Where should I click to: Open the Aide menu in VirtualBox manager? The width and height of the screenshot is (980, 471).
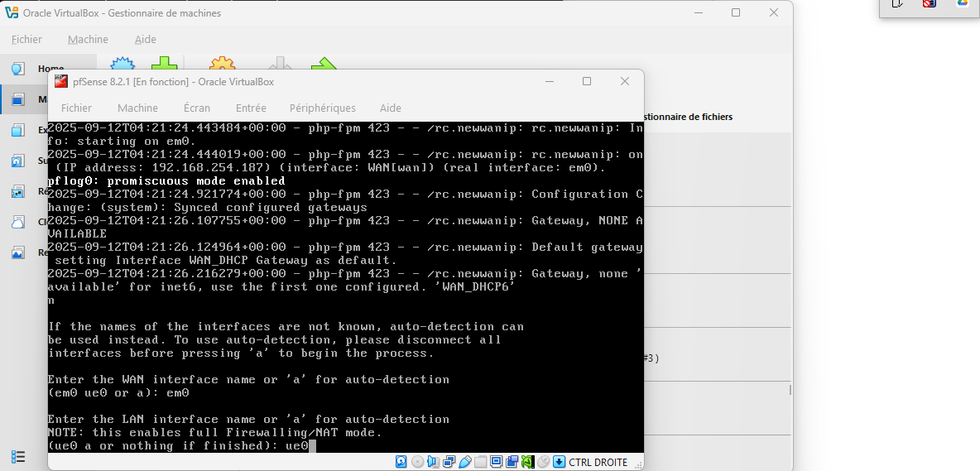point(146,39)
